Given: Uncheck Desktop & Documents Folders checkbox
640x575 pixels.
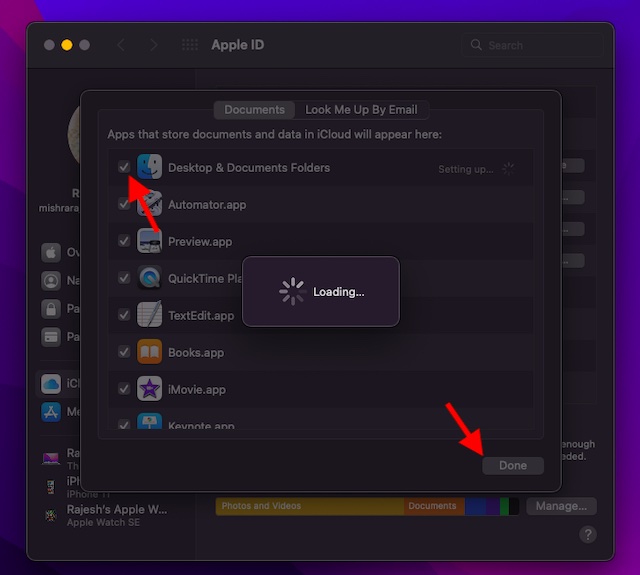Looking at the screenshot, I should 124,167.
